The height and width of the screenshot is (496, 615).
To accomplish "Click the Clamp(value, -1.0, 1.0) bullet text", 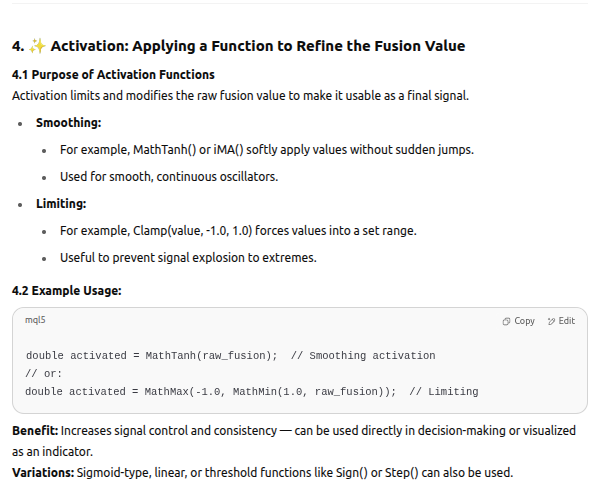I will [x=238, y=231].
